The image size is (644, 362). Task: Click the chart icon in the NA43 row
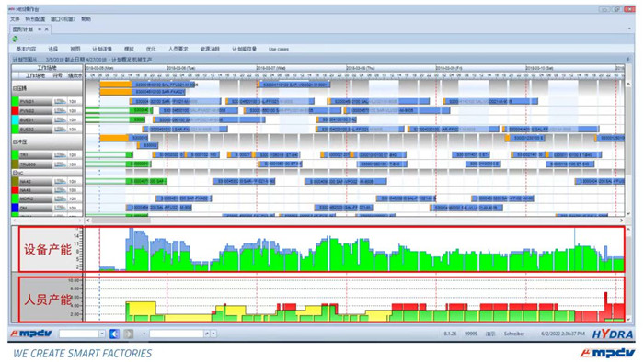(60, 190)
